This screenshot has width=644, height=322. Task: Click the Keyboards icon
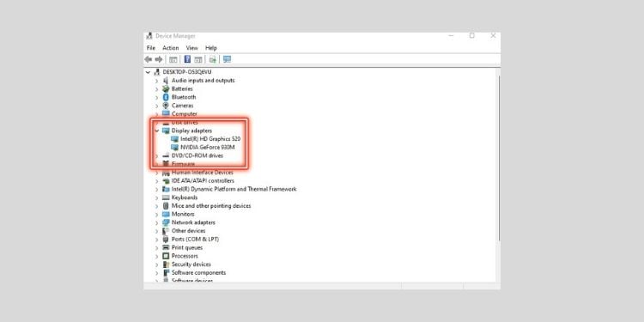[166, 197]
